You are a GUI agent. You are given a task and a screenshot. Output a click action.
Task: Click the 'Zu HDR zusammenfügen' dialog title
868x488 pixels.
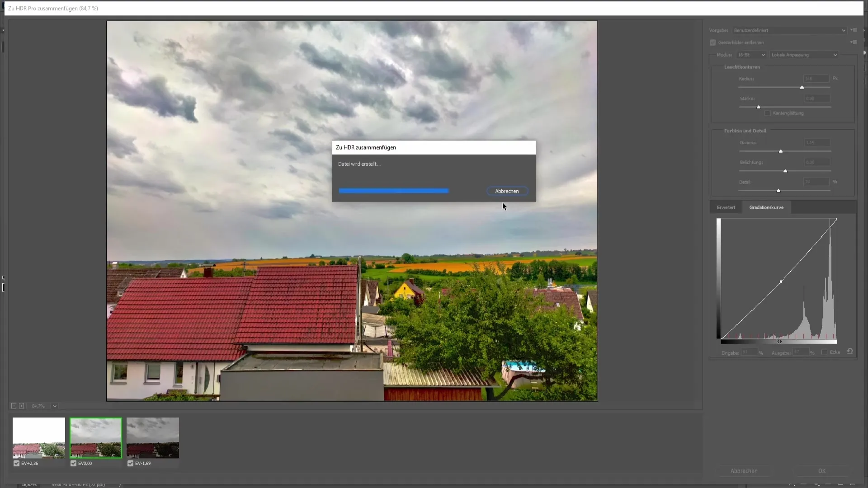(366, 147)
